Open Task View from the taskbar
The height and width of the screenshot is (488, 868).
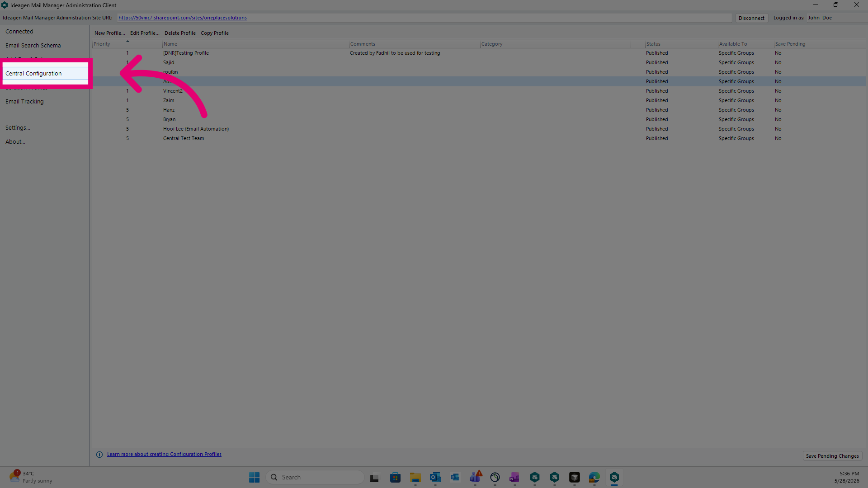point(374,478)
